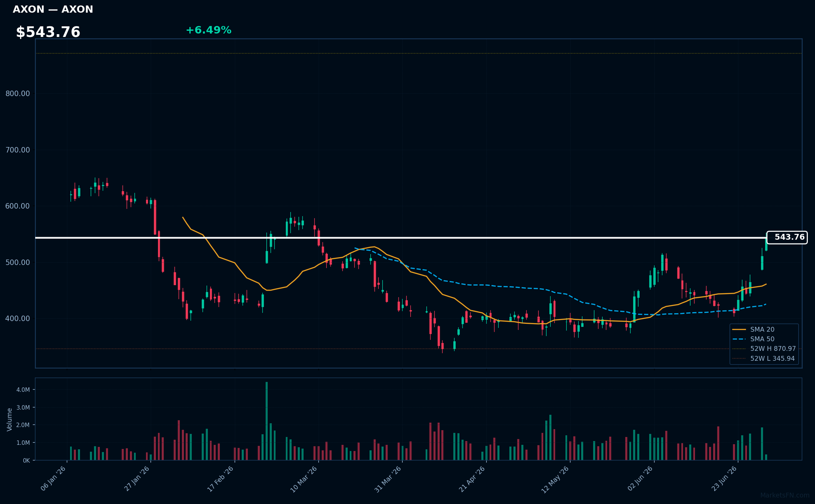Click the 02 Jun '26 date label
The image size is (815, 504).
point(640,478)
